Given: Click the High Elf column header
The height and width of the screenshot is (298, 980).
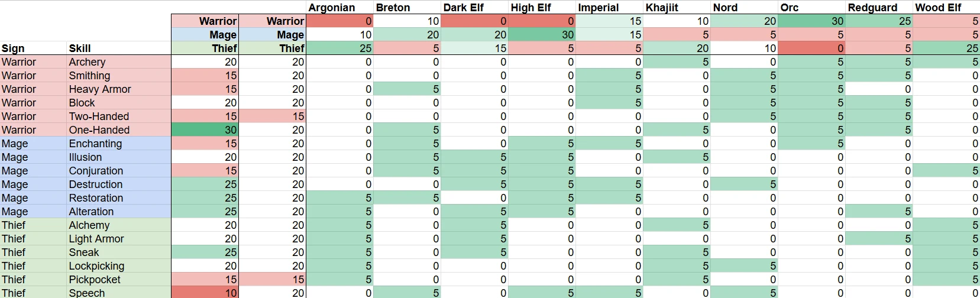Looking at the screenshot, I should click(542, 7).
